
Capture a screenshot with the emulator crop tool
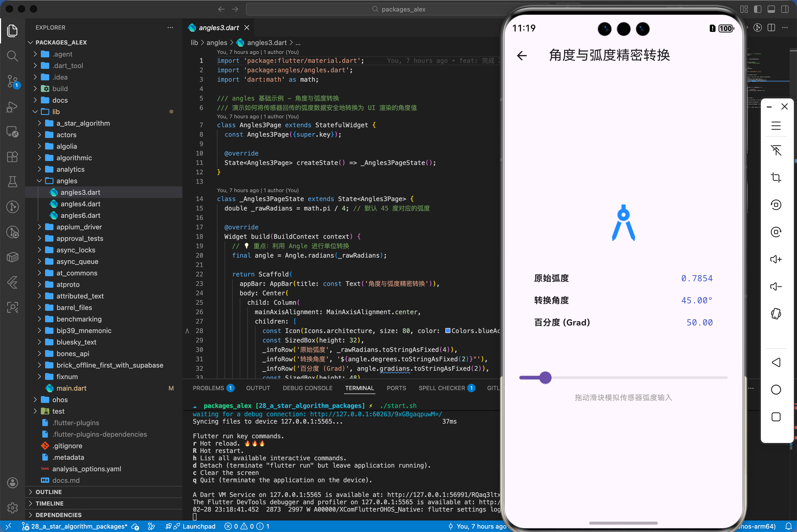coord(776,177)
